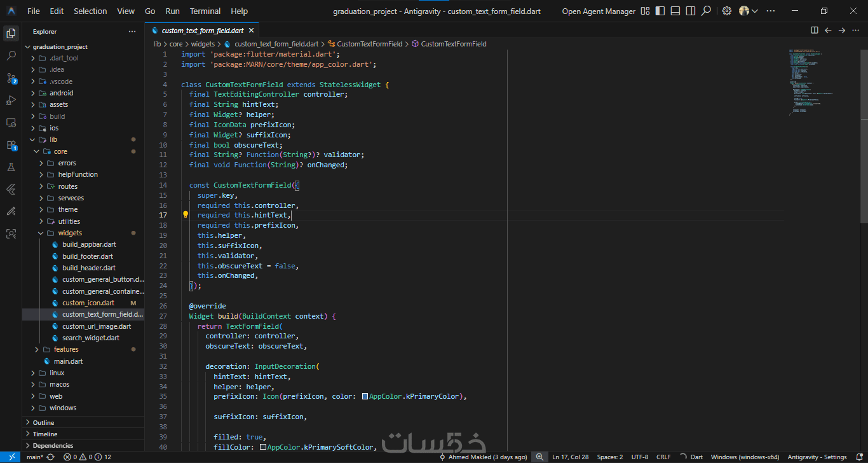868x463 pixels.
Task: Open the Source Control view
Action: [x=11, y=78]
